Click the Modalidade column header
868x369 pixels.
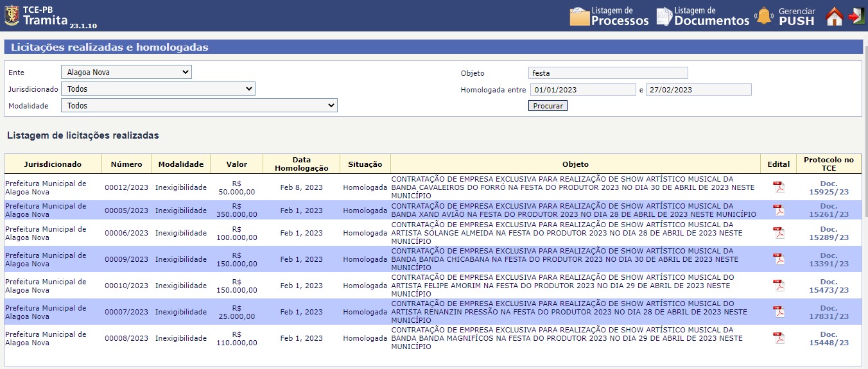181,164
